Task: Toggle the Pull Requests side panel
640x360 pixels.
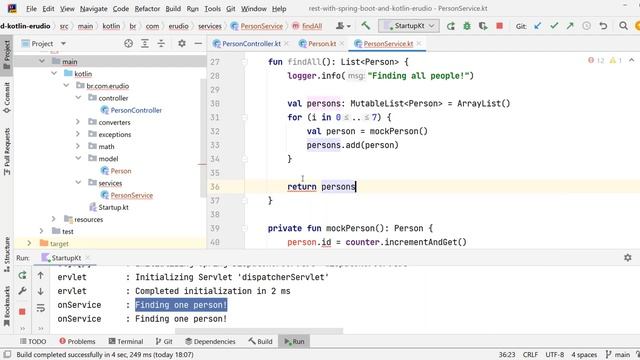Action: coord(7,151)
